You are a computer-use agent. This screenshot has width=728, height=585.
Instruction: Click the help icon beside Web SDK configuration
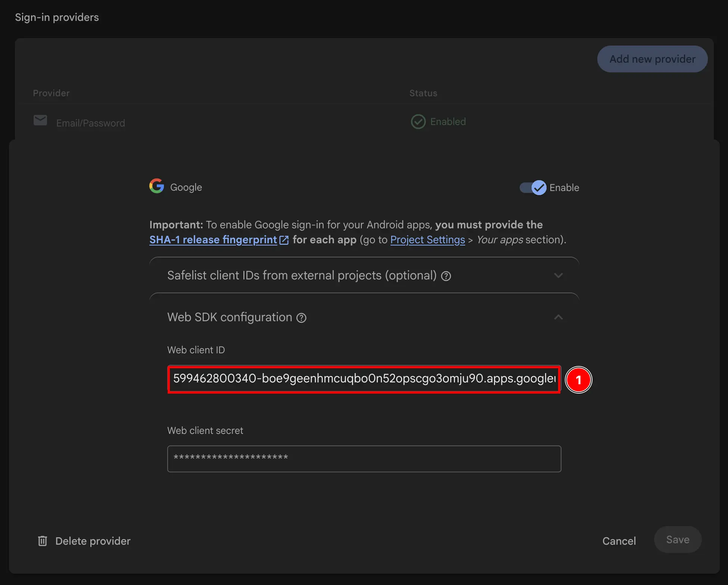[x=301, y=317]
